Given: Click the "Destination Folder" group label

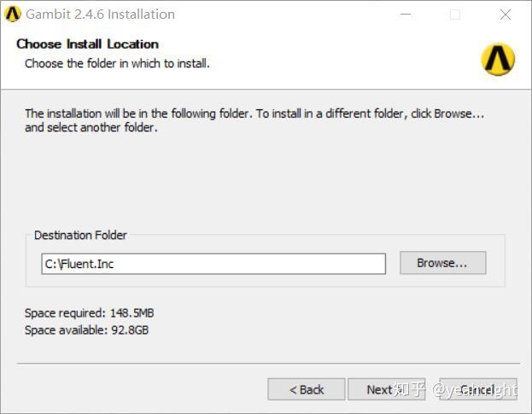Looking at the screenshot, I should coord(80,235).
